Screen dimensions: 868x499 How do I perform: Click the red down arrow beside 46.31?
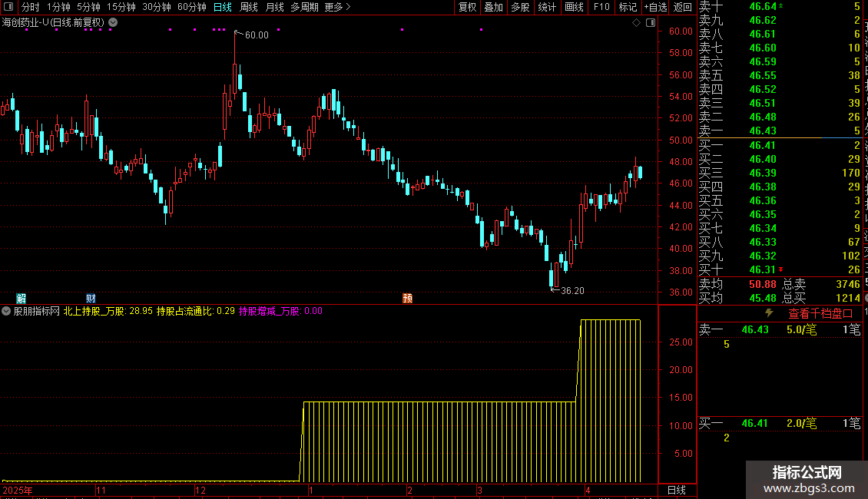click(782, 269)
